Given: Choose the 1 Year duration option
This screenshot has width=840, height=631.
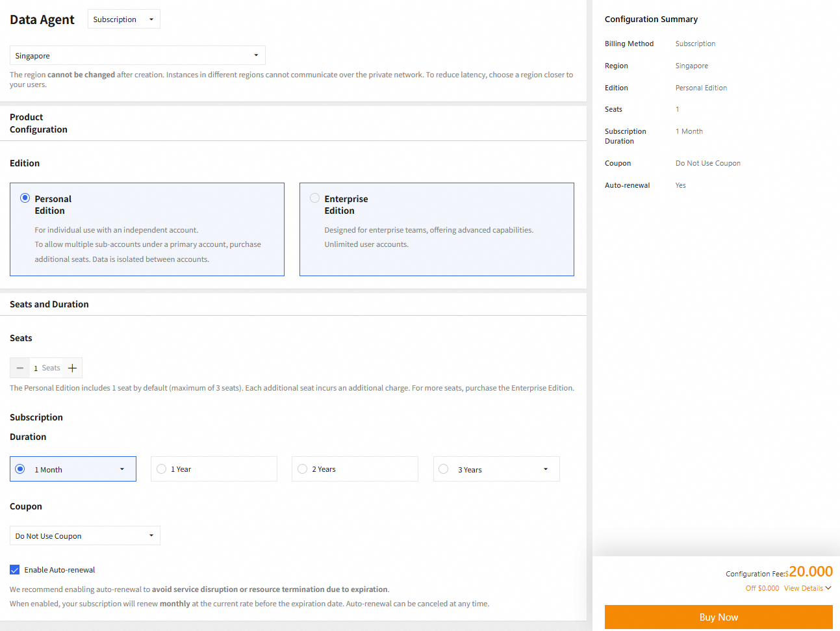Looking at the screenshot, I should (x=214, y=469).
